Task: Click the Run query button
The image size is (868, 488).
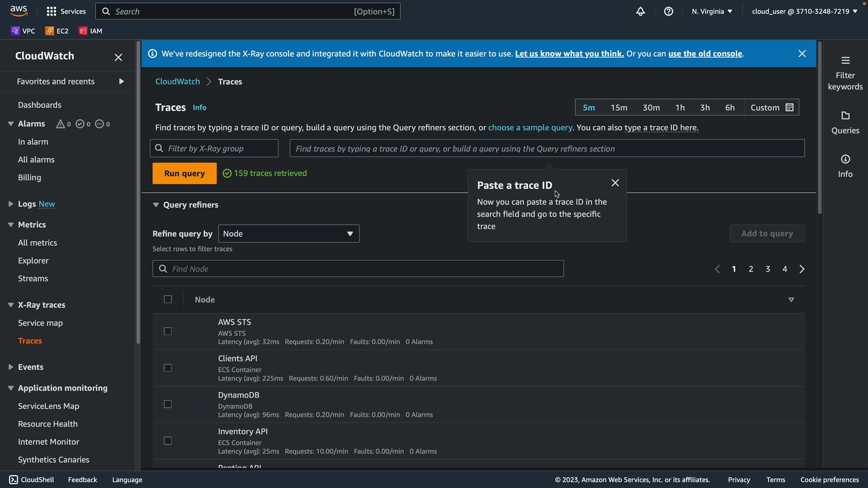Action: tap(184, 174)
